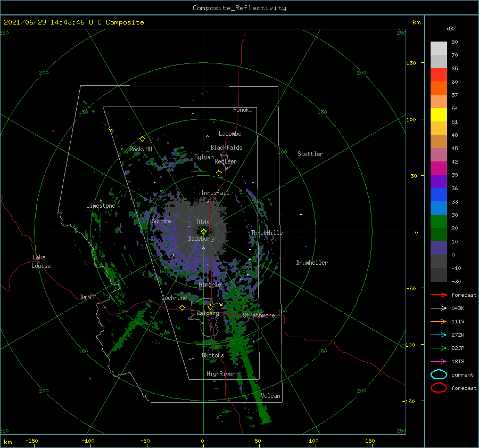Viewport: 479px width, 448px height.
Task: Click the red forecast ellipse icon
Action: tap(439, 388)
